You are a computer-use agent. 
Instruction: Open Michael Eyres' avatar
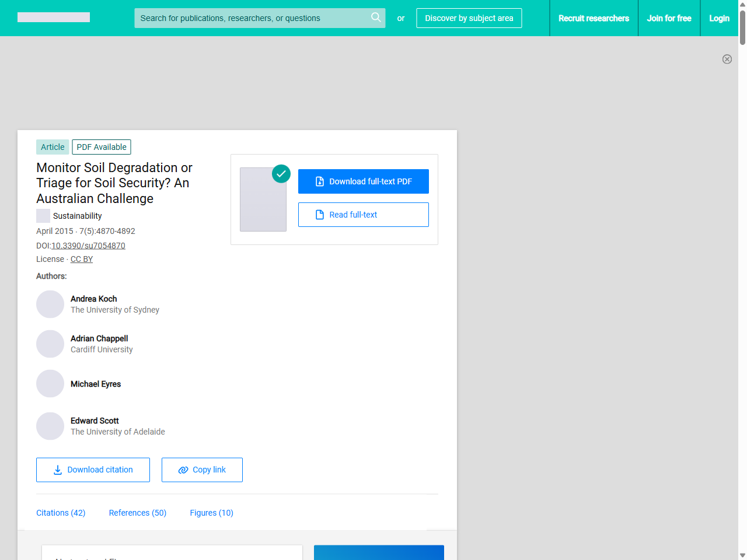point(50,384)
